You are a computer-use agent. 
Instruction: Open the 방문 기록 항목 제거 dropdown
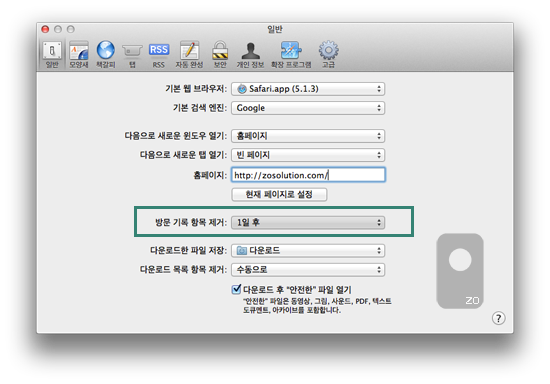(308, 222)
